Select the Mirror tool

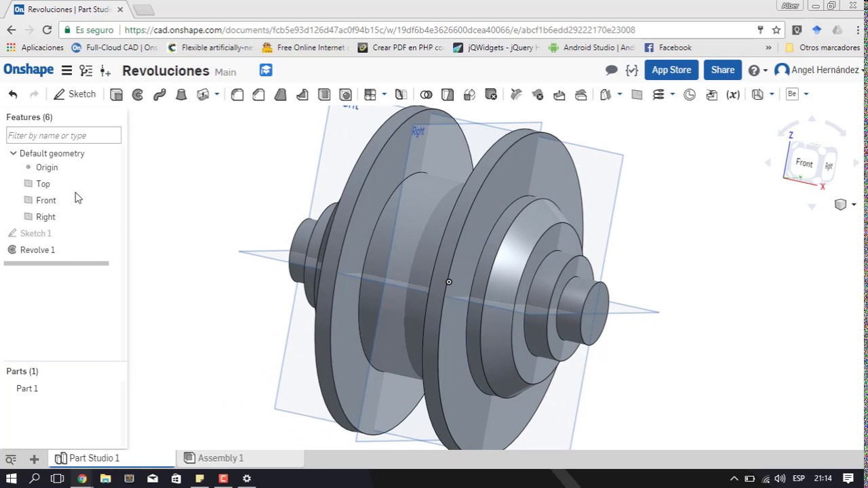[x=401, y=95]
